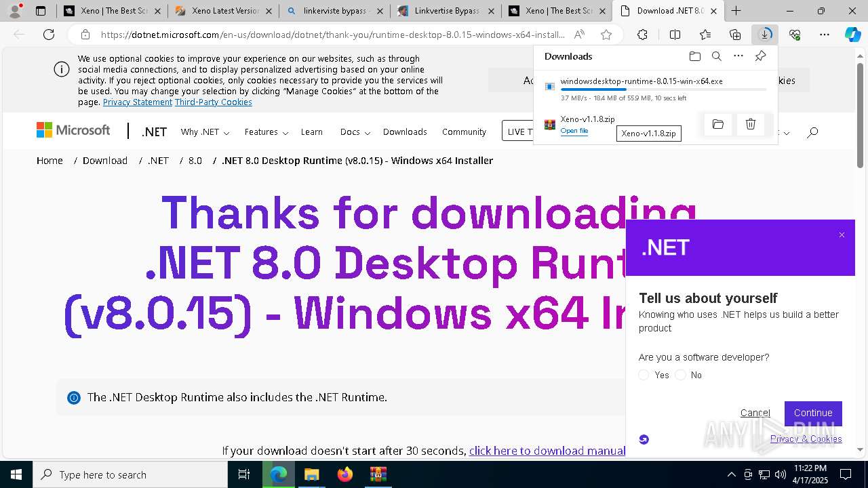
Task: Open Third-Party Cookies link
Action: click(x=214, y=102)
